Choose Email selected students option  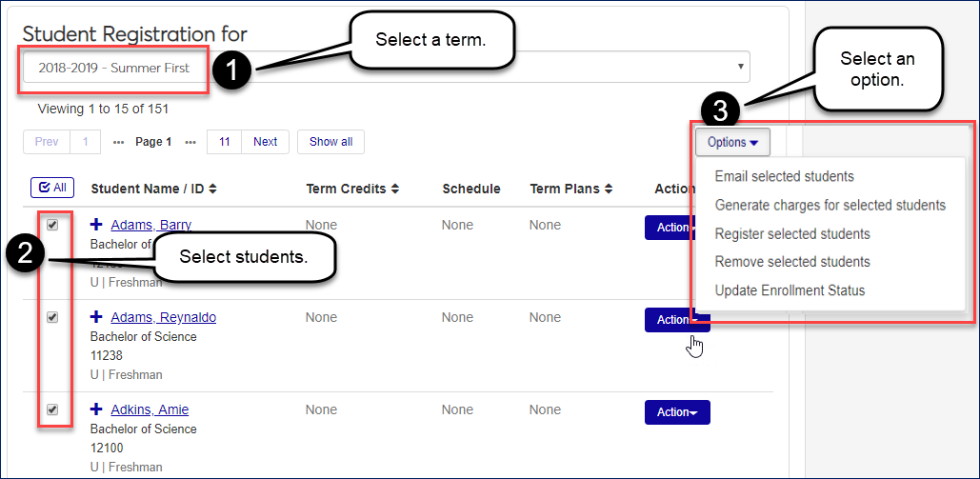pos(784,176)
